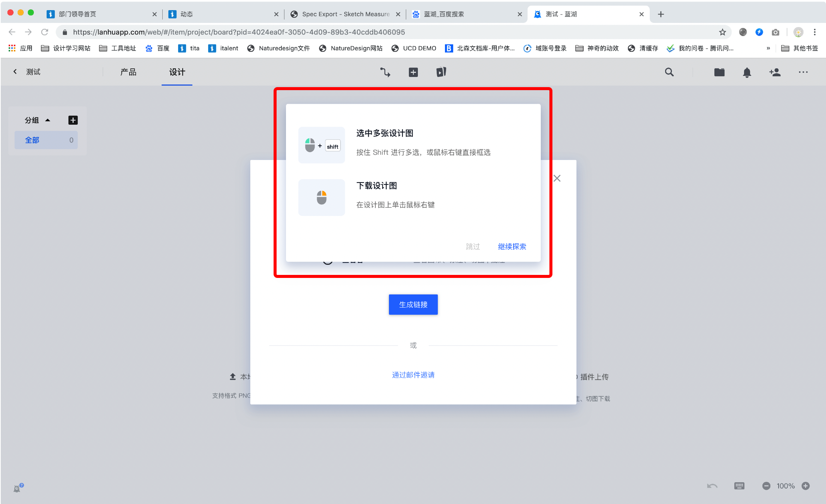The image size is (826, 504).
Task: Add a new group with plus icon
Action: pos(73,120)
